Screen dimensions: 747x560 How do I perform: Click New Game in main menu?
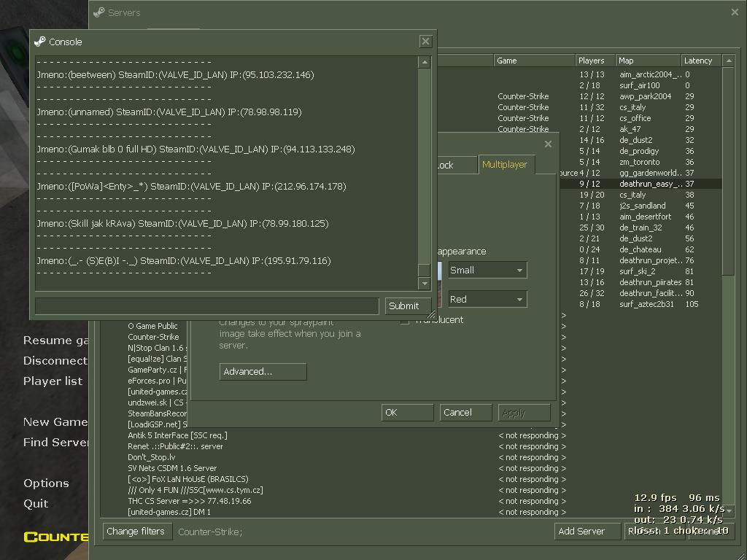pyautogui.click(x=55, y=422)
